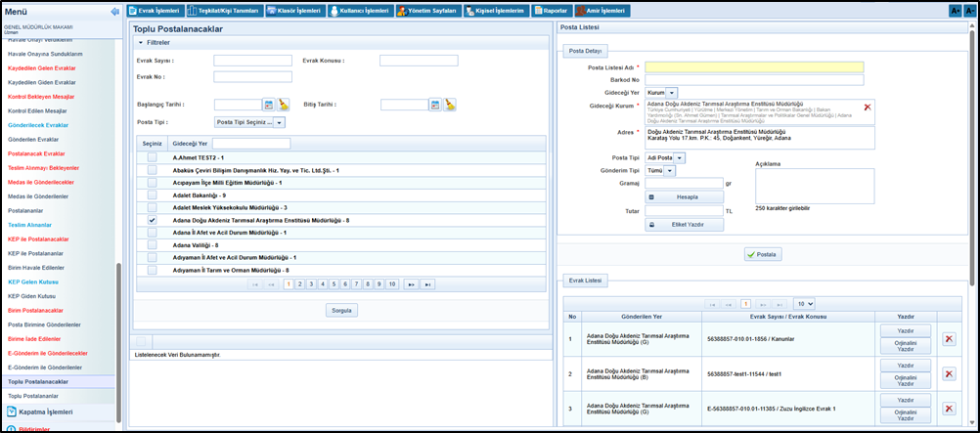Increase font size with A+ button
980x433 pixels.
pos(955,11)
